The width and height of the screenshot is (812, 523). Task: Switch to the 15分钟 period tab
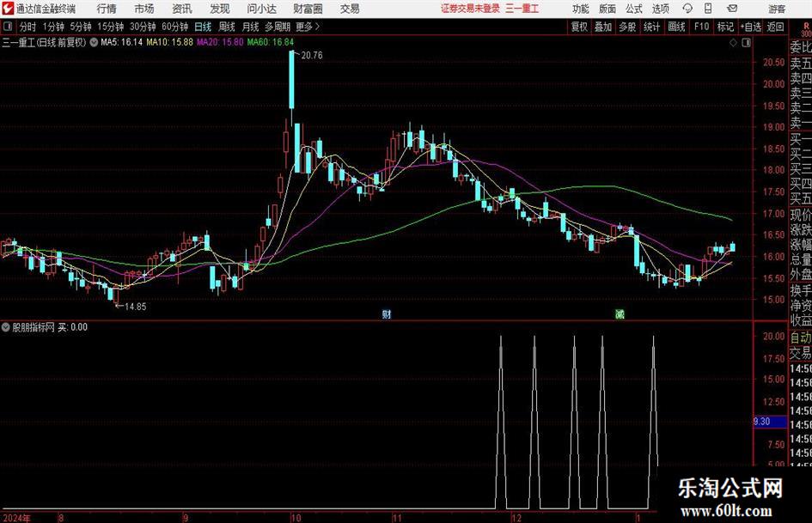(110, 27)
